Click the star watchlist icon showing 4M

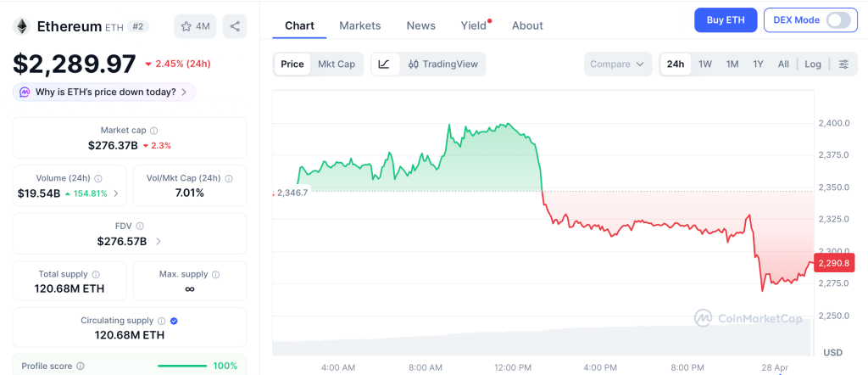point(195,26)
